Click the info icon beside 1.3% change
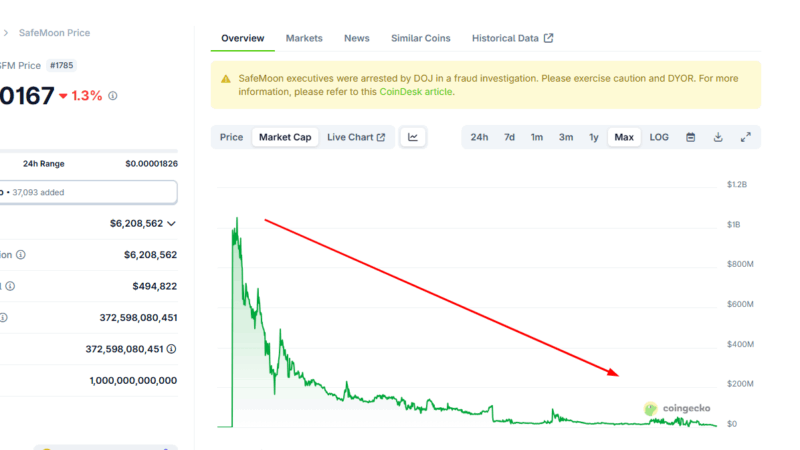Image resolution: width=800 pixels, height=450 pixels. coord(113,96)
